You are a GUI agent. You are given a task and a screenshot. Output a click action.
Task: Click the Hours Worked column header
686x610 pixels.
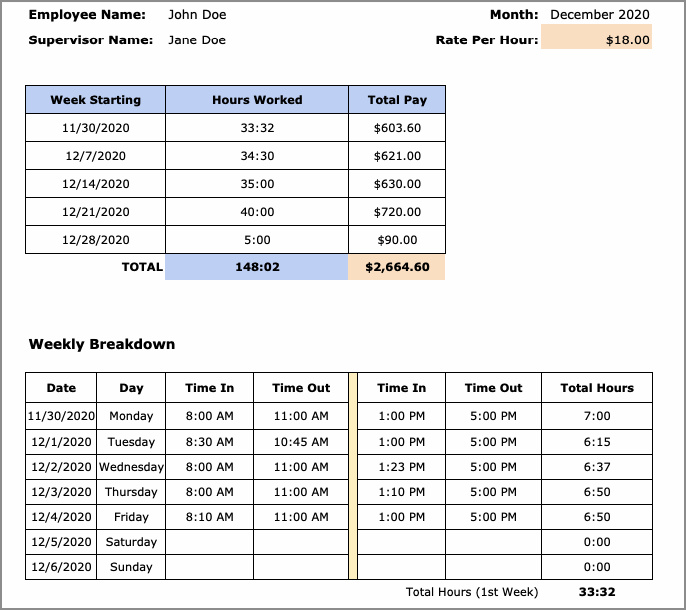(x=257, y=99)
